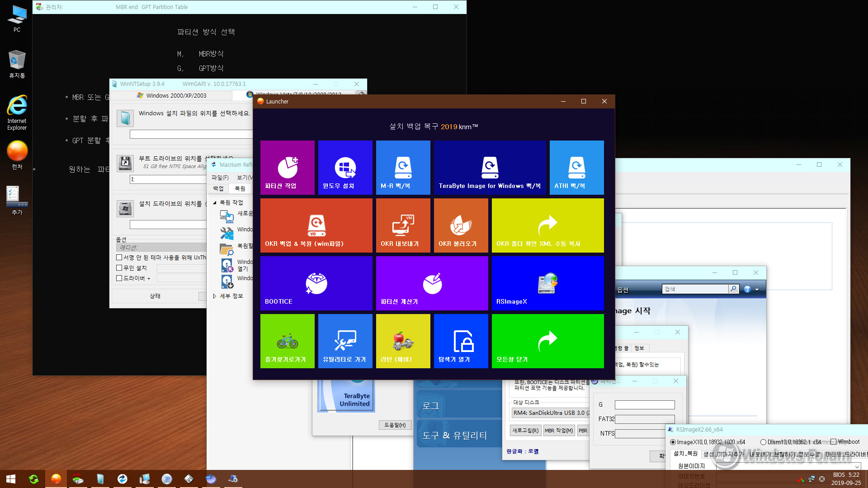Open the 휴지통 recycle bin desktop icon
Image resolution: width=868 pixels, height=488 pixels.
(x=17, y=64)
